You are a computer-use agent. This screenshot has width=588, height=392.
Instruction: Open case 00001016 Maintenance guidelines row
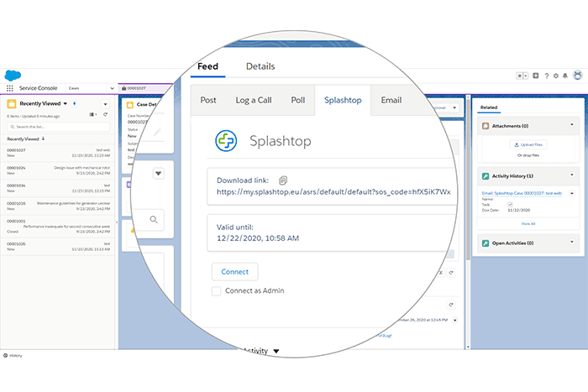58,206
